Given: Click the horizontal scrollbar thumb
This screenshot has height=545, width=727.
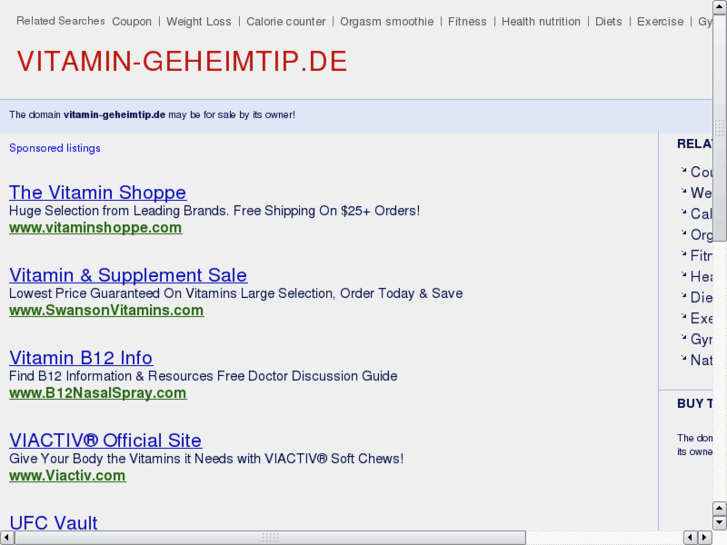Looking at the screenshot, I should [x=270, y=538].
